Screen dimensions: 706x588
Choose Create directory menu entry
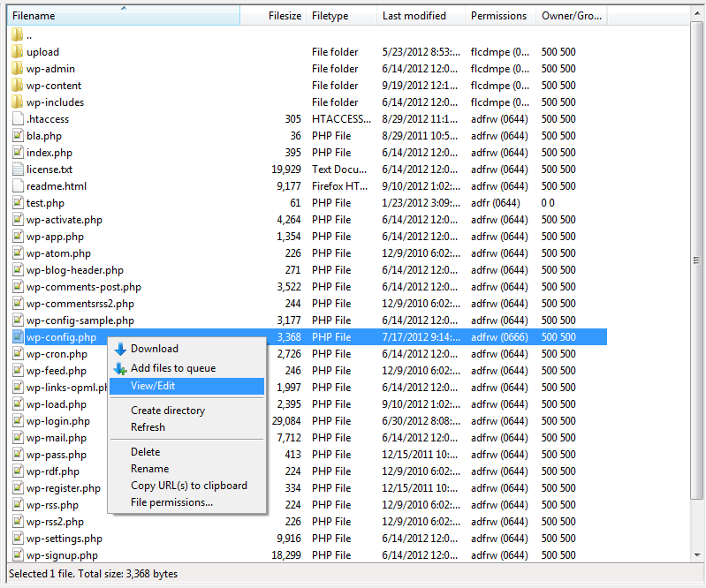click(186, 411)
